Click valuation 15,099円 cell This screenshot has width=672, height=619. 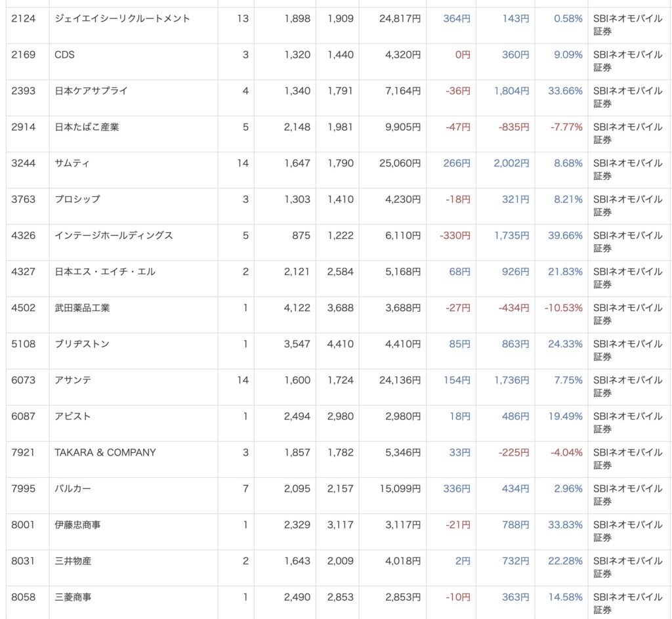tap(400, 488)
